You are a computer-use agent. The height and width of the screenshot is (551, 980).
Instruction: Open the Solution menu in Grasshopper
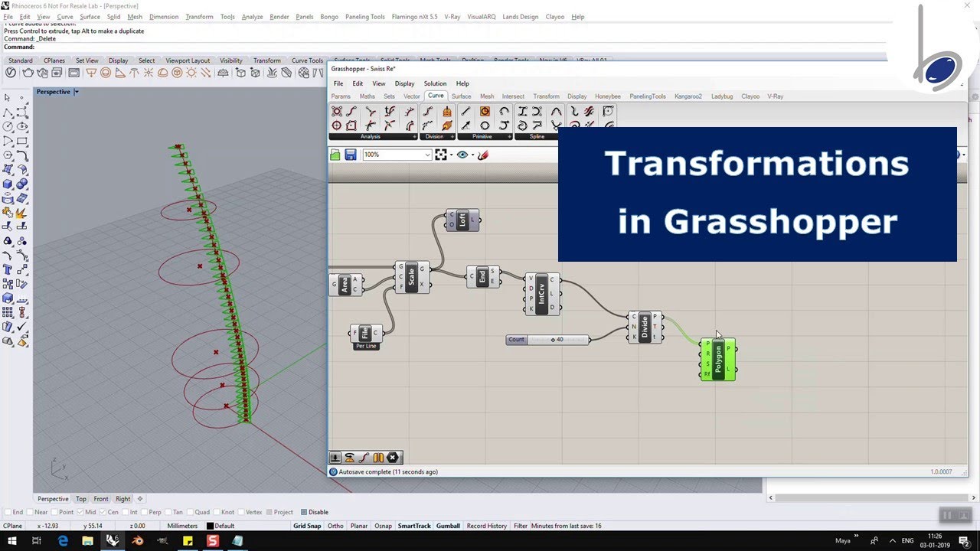click(x=435, y=83)
